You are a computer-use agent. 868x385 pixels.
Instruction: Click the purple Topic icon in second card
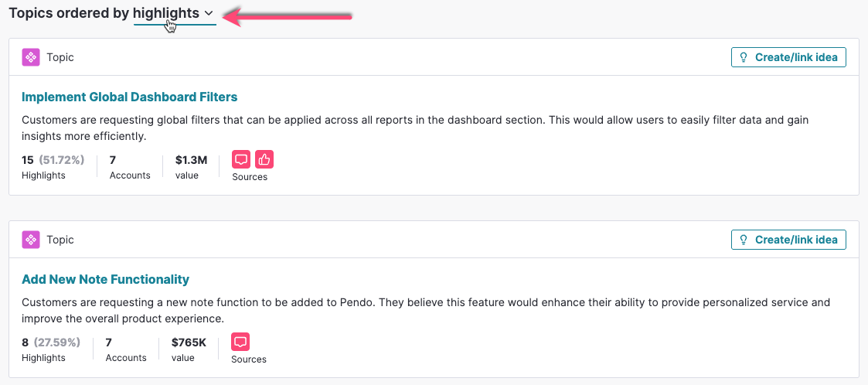coord(31,240)
